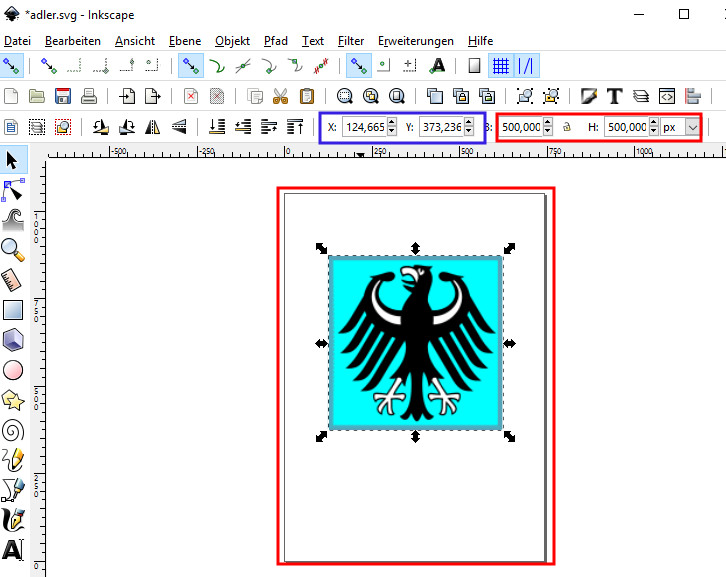
Task: Select the Star polygon tool
Action: (13, 400)
